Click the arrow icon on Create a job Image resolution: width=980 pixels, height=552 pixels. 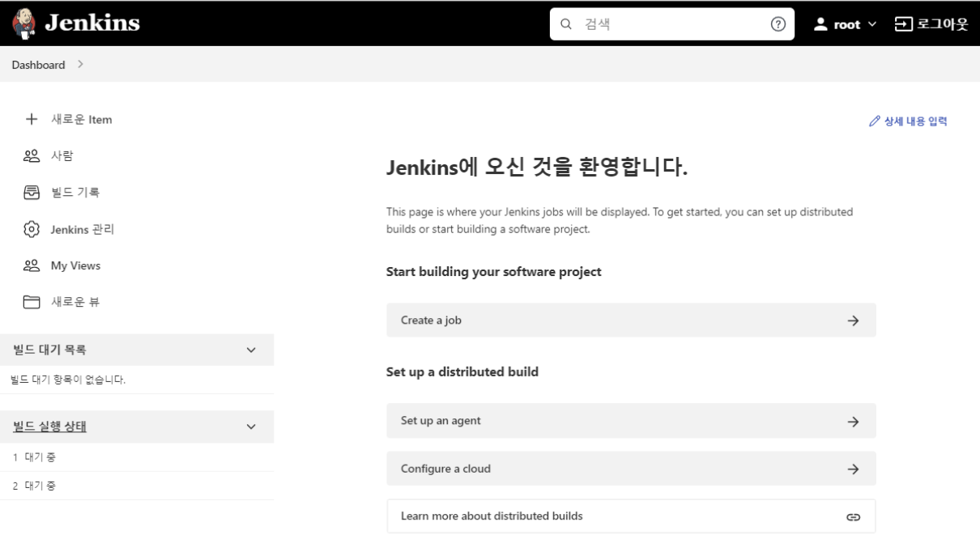[853, 321]
